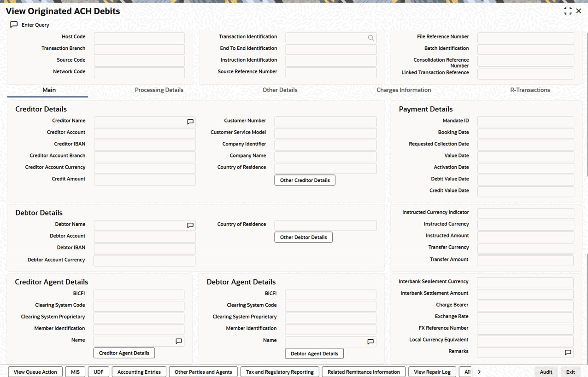Focus the Source Code field
Viewport: 588px width, 377px height.
(x=139, y=61)
